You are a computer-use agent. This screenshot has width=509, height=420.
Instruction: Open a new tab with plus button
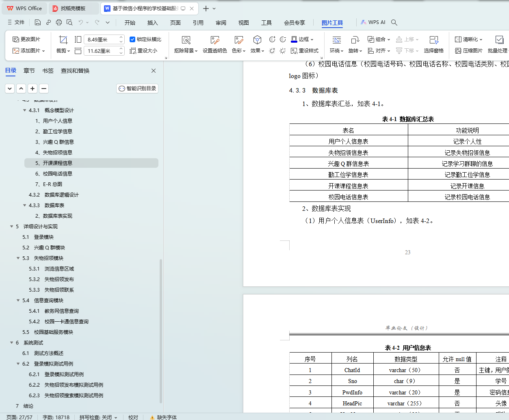click(206, 8)
